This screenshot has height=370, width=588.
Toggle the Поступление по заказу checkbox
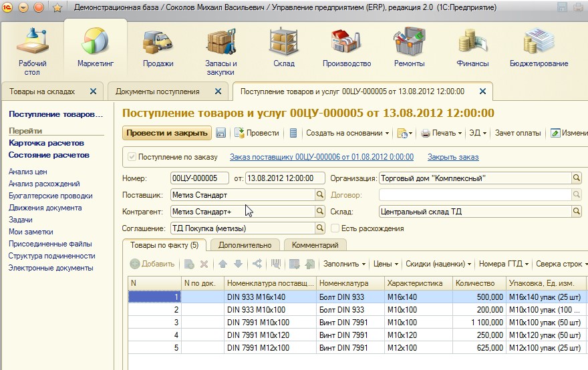pos(131,157)
